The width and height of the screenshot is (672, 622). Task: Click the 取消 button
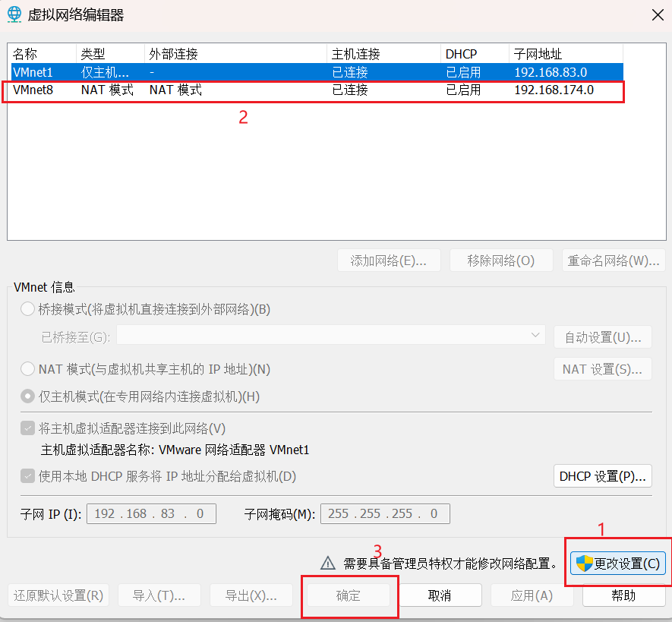(x=440, y=595)
